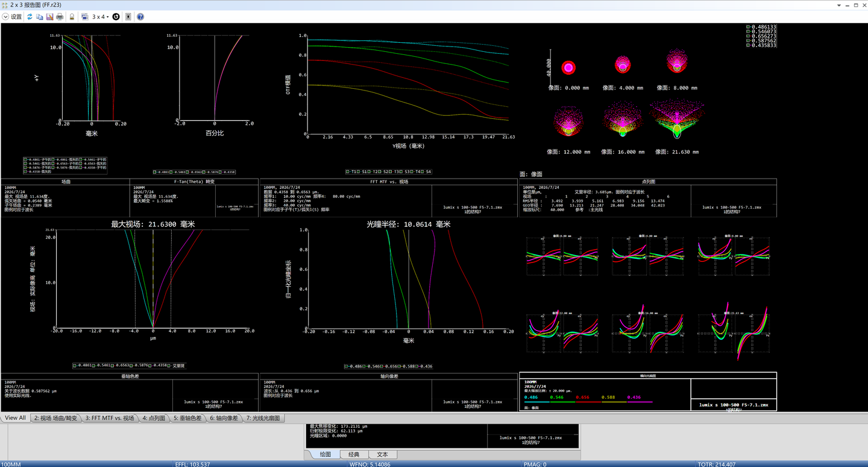Click spot diagram at 像面: 12.000 mm

click(568, 121)
